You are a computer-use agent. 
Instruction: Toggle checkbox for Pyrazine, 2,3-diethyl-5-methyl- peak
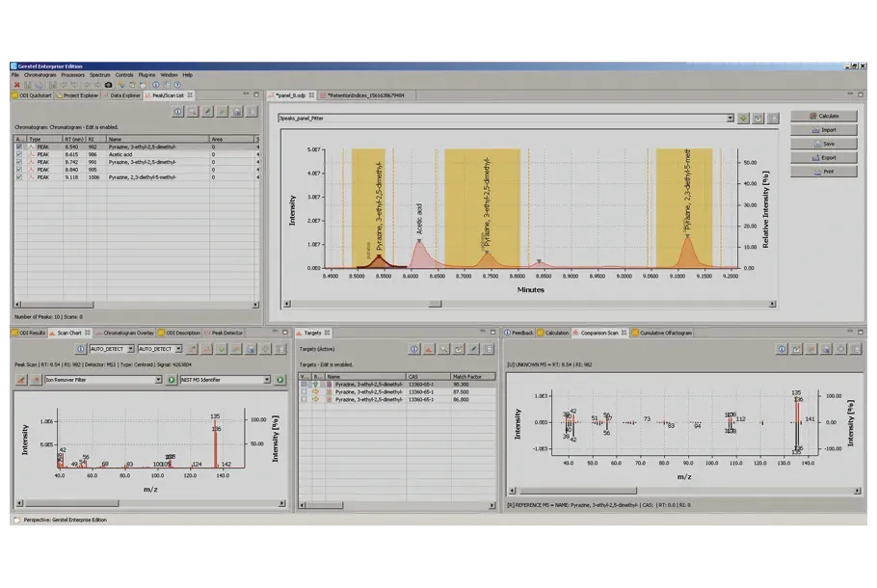18,177
